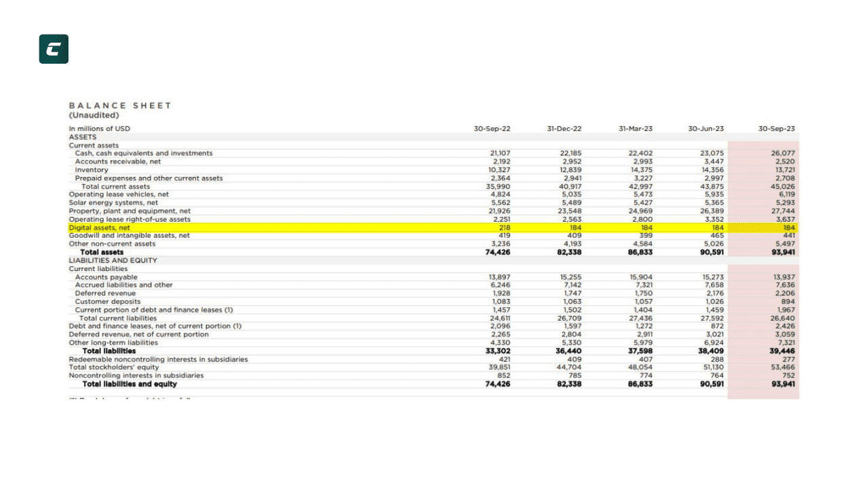Click the 'Customer deposits' row label
The image size is (868, 488).
108,302
